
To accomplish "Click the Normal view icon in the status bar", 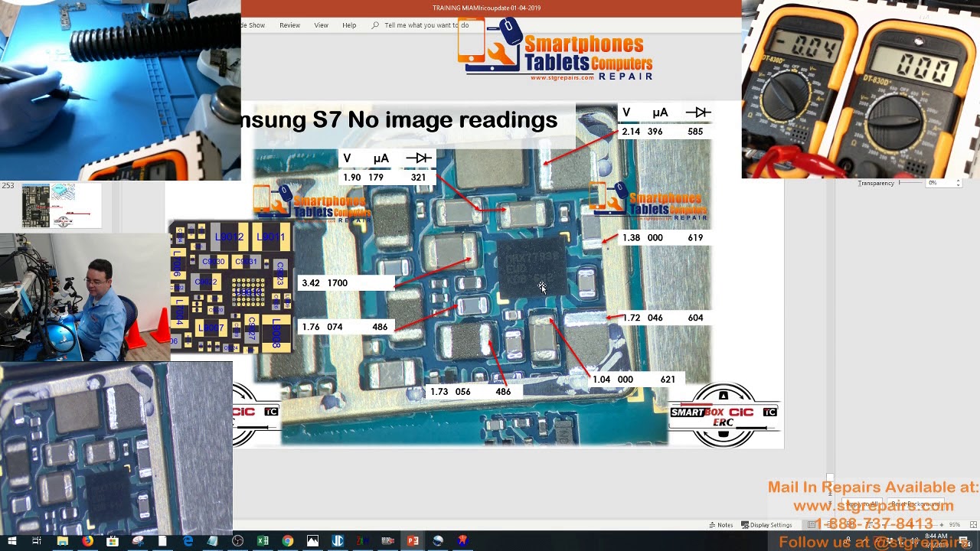I will pos(812,525).
